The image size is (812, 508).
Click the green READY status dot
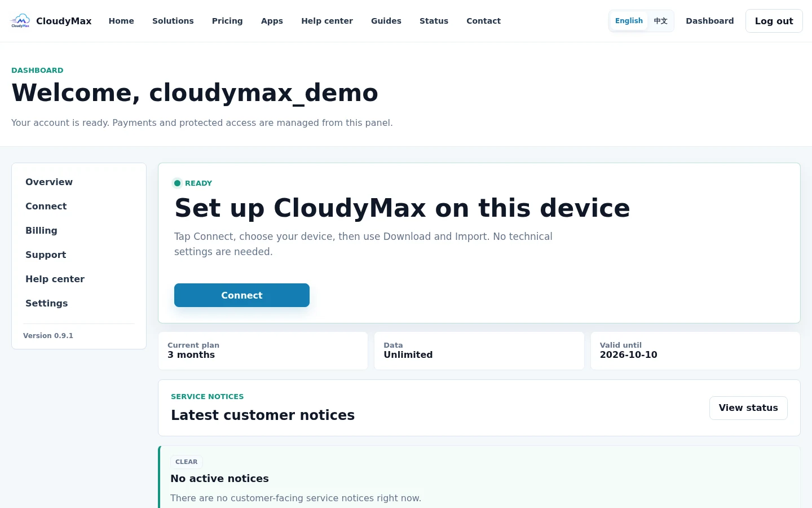[x=177, y=183]
